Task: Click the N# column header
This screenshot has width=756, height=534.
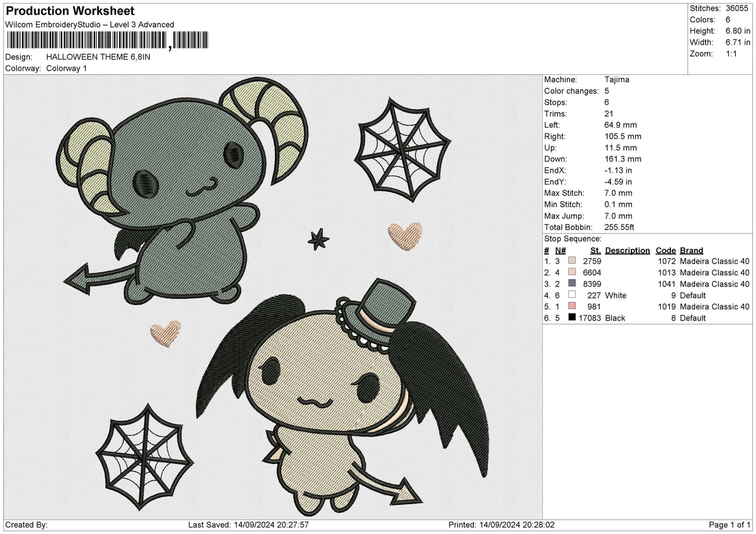Action: coord(560,251)
